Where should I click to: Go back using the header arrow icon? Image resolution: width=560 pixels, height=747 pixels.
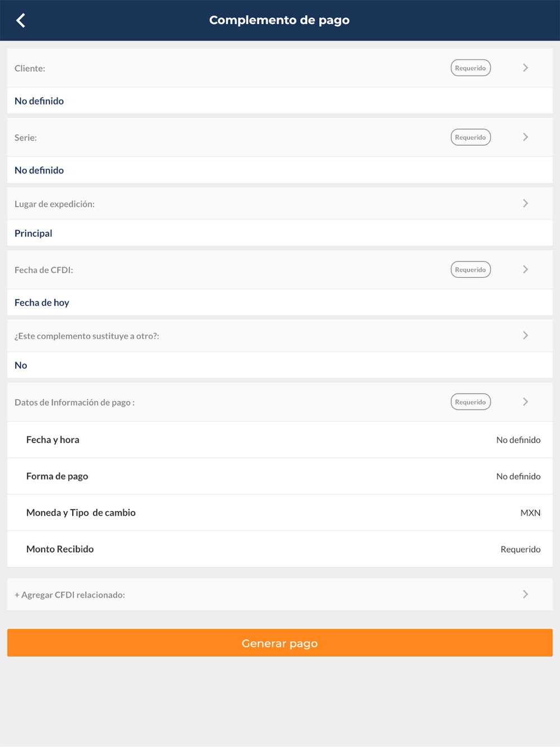pos(21,21)
